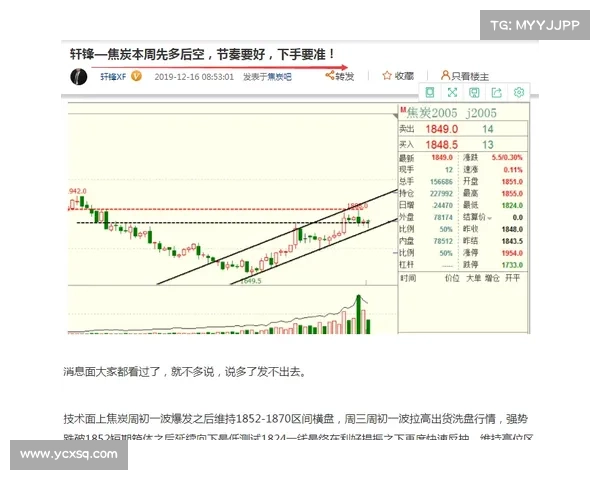The width and height of the screenshot is (600, 480).
Task: Click the 昨收 value 1848.0
Action: pos(513,229)
